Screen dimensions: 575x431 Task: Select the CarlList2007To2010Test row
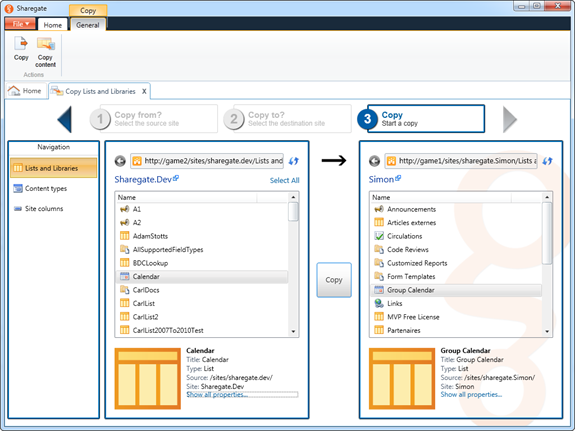pyautogui.click(x=202, y=330)
